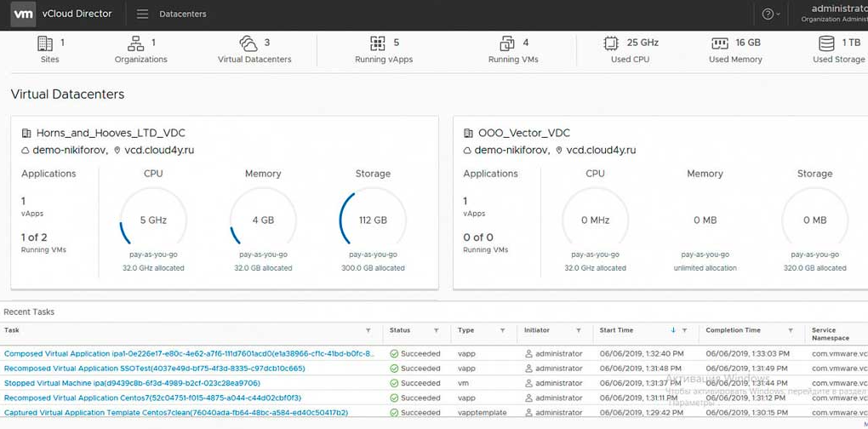Open the Recomposed Virtual Application SSOTest task
This screenshot has height=429, width=868.
tap(154, 368)
